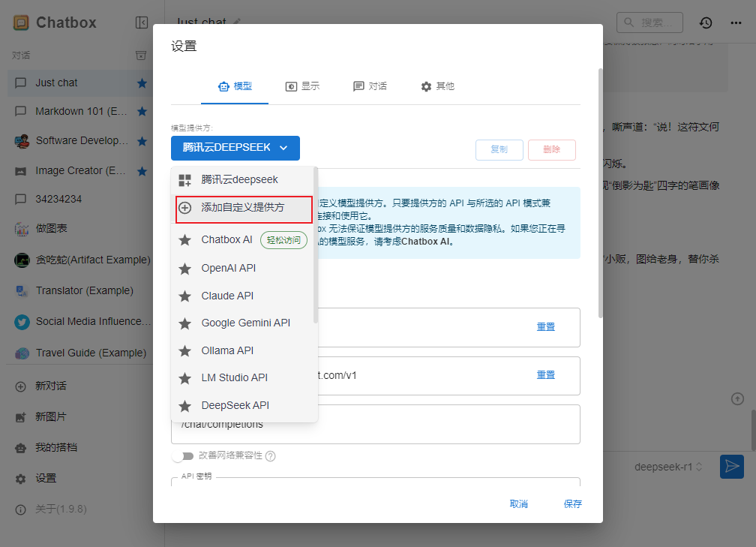Open the 腾讯云DEEPSEEK provider dropdown

[235, 148]
